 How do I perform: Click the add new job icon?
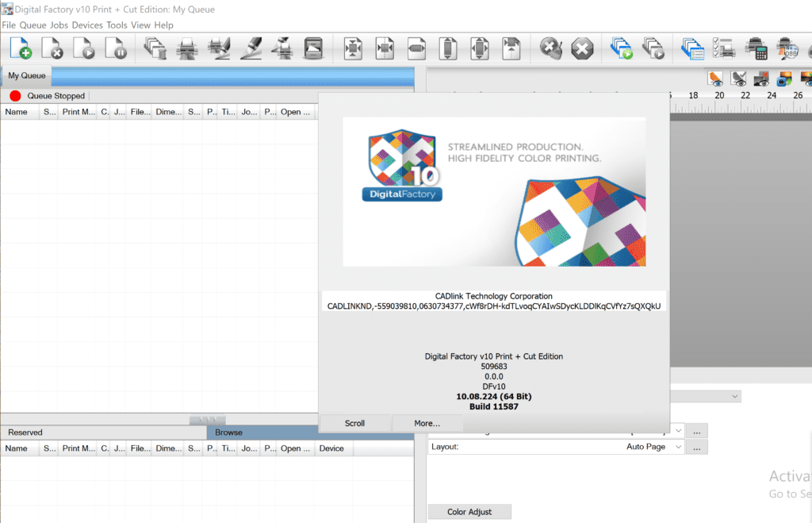pos(21,48)
